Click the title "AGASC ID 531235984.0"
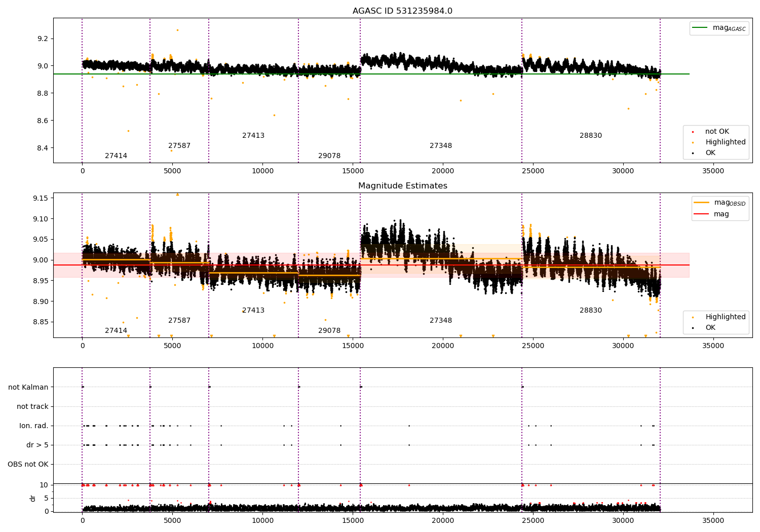Screen dimensions: 760x532 [x=402, y=11]
